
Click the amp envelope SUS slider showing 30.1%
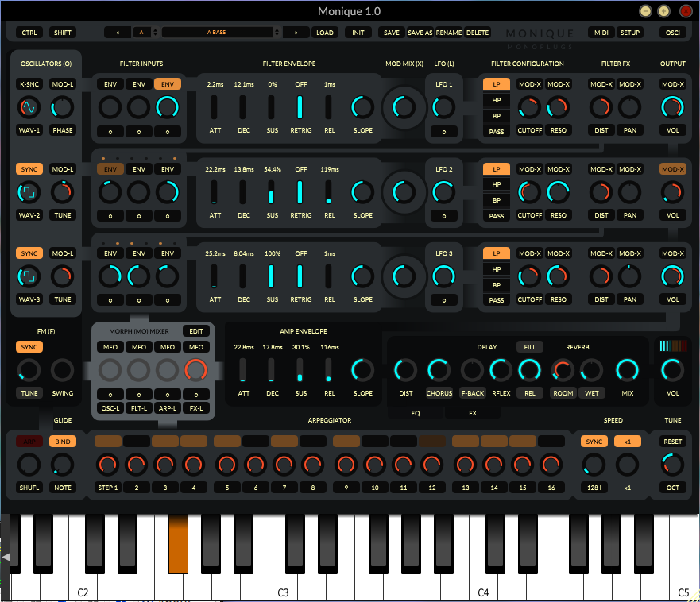pos(300,370)
